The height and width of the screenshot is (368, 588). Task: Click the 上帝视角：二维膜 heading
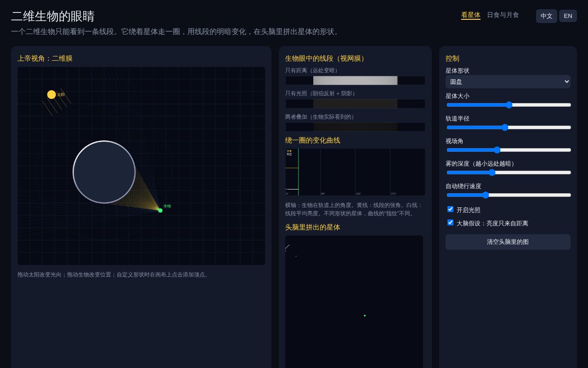coord(45,58)
